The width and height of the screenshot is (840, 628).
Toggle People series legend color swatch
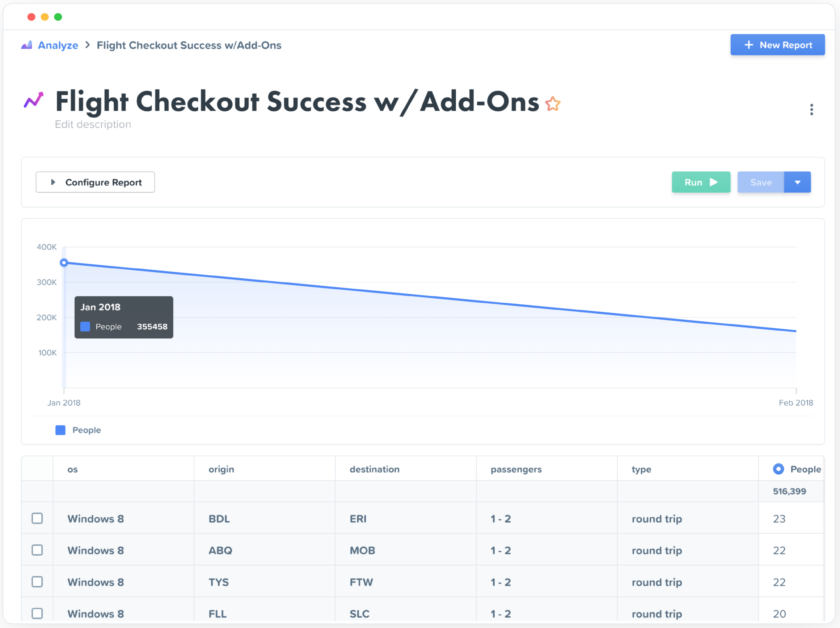[60, 430]
